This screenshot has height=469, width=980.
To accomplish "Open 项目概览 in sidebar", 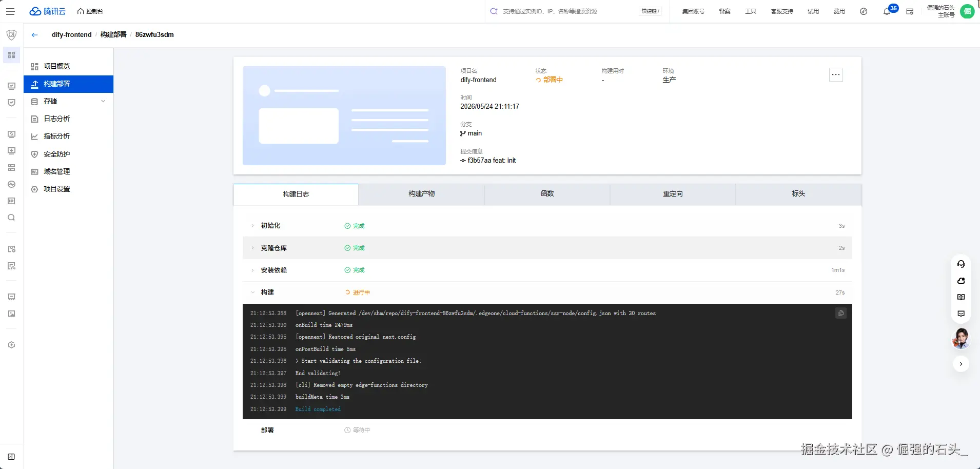I will tap(68, 66).
